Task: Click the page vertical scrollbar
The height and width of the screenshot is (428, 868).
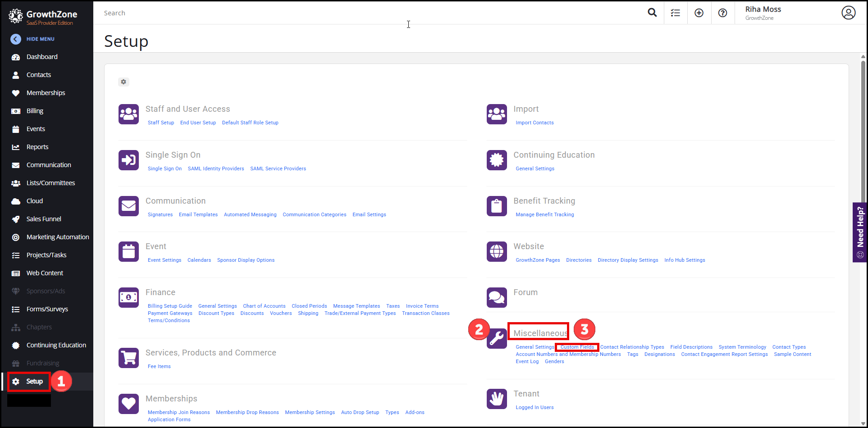Action: pyautogui.click(x=863, y=135)
